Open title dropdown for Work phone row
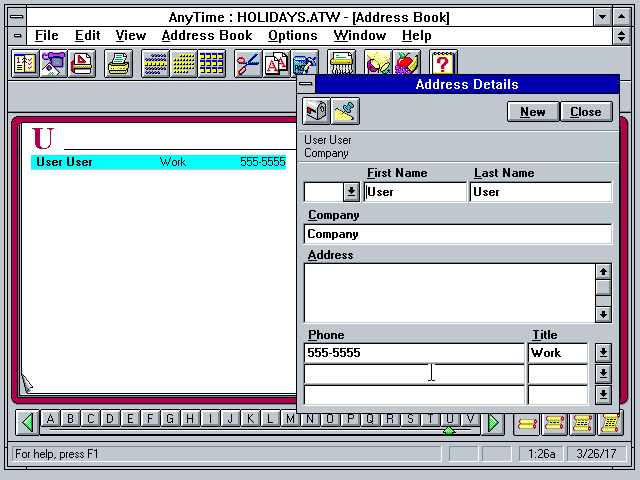The image size is (640, 480). 603,353
